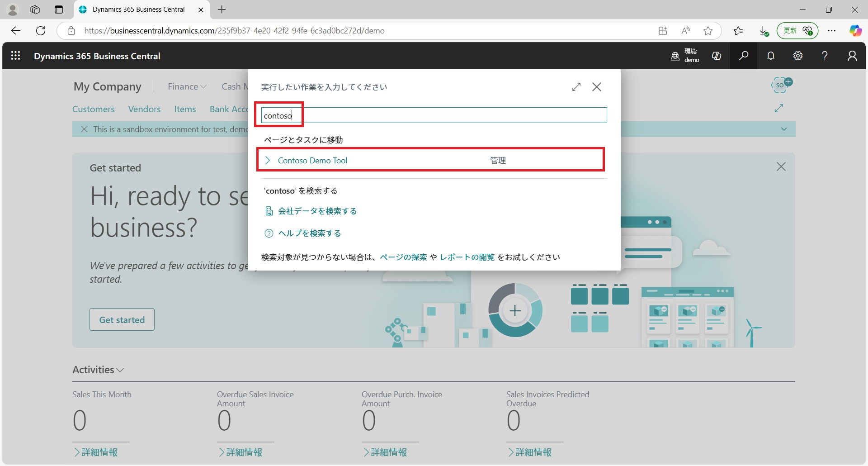Open the settings gear icon
This screenshot has width=868, height=466.
click(798, 56)
